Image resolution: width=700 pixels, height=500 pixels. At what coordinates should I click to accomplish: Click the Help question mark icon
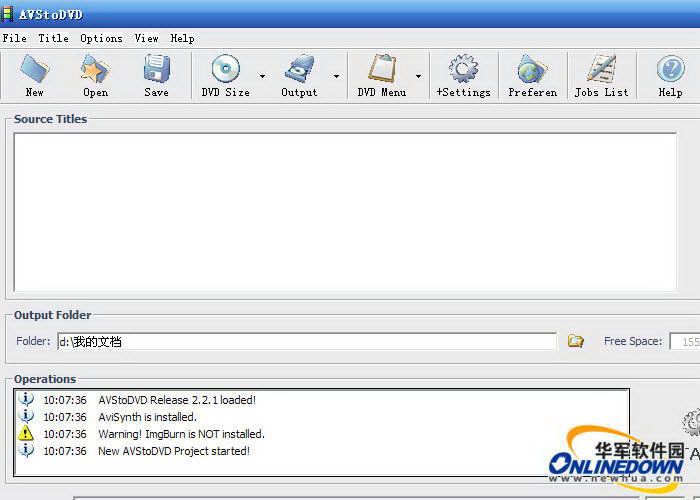671,69
